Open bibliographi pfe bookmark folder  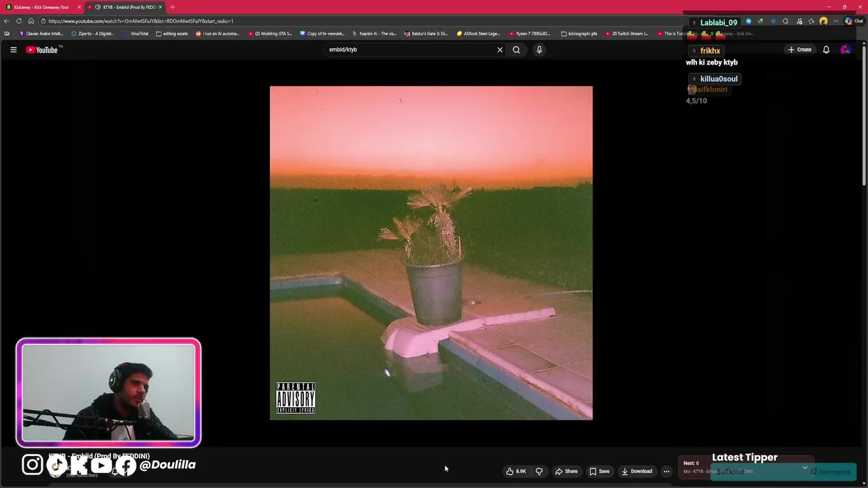pos(579,33)
